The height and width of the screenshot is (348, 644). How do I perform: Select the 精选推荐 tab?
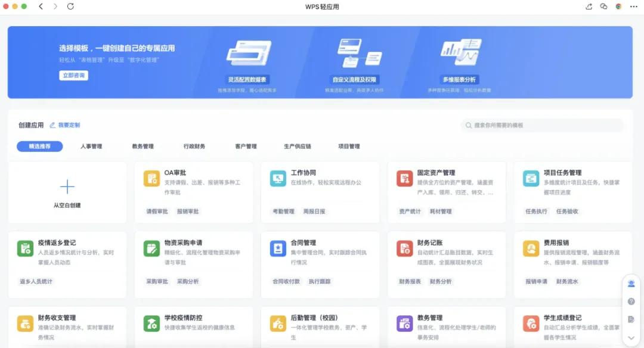tap(40, 146)
